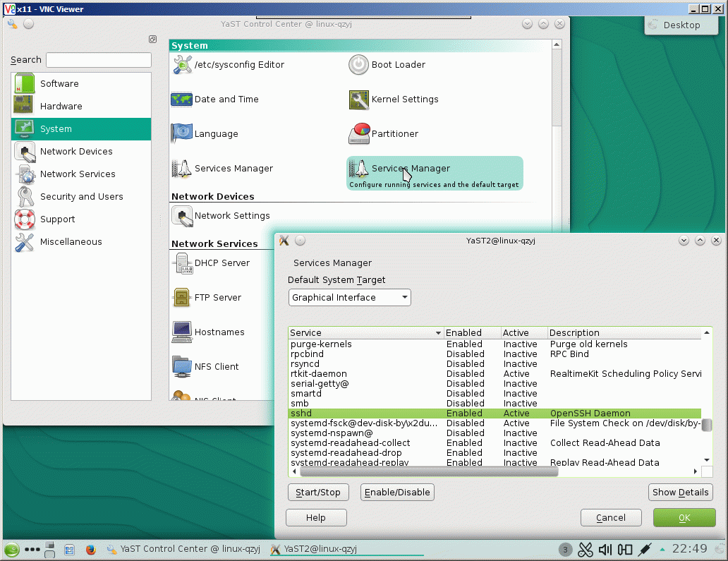728x561 pixels.
Task: Click the Help button
Action: coord(316,518)
